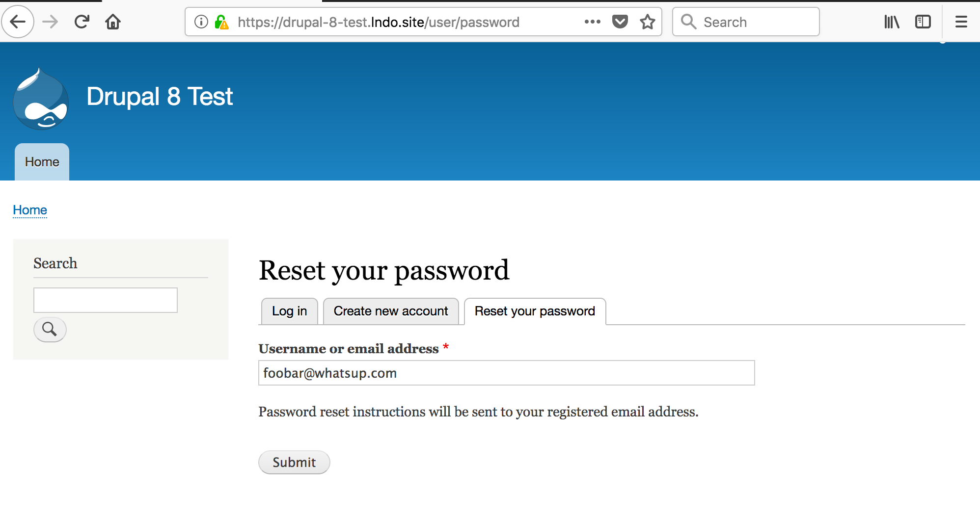980x517 pixels.
Task: Click the page reload icon
Action: (x=82, y=22)
